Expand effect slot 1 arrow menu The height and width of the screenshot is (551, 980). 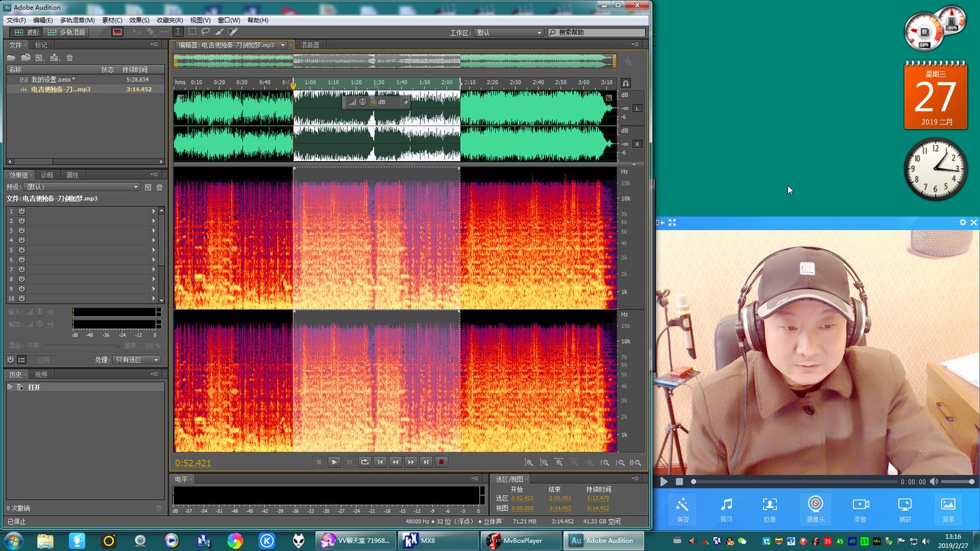tap(153, 211)
